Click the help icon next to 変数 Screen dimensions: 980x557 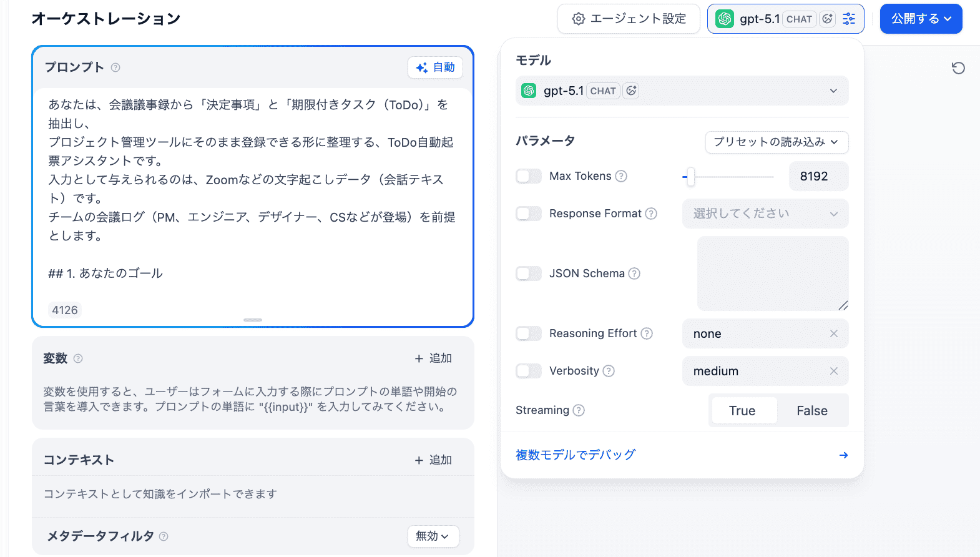[78, 358]
